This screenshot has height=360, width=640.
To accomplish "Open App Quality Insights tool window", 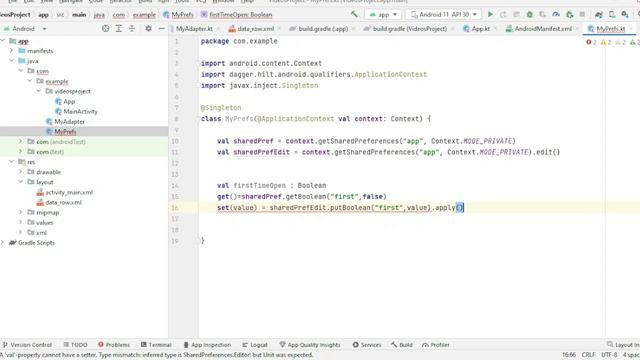I will (310, 345).
